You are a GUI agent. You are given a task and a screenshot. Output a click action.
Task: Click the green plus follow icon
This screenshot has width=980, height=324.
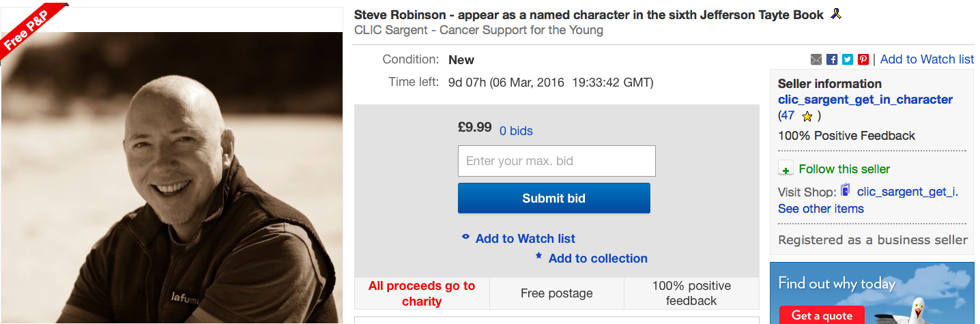(x=786, y=169)
